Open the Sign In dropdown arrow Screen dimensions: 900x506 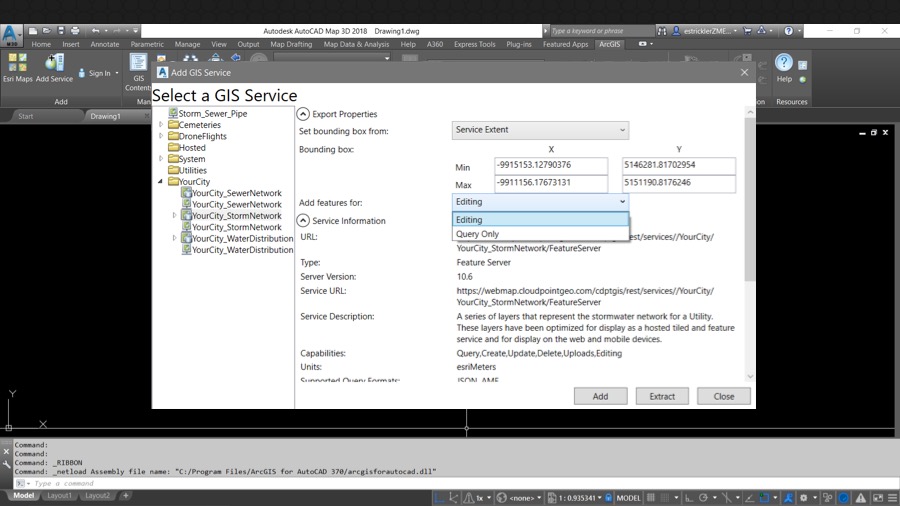click(117, 73)
